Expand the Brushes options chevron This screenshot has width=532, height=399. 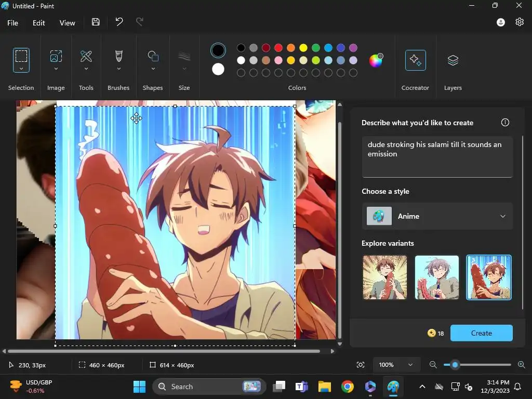tap(119, 69)
